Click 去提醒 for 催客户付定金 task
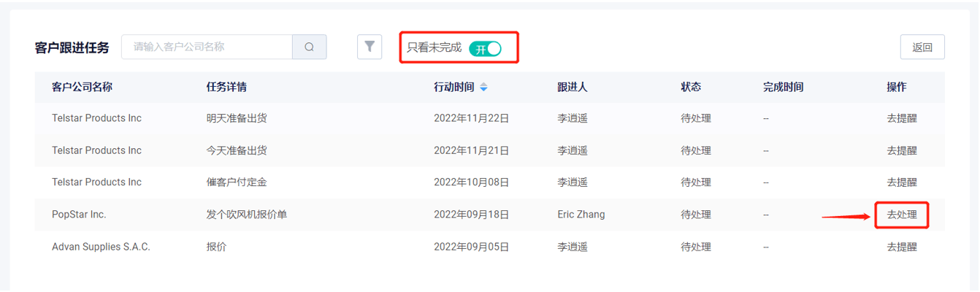 click(x=902, y=182)
